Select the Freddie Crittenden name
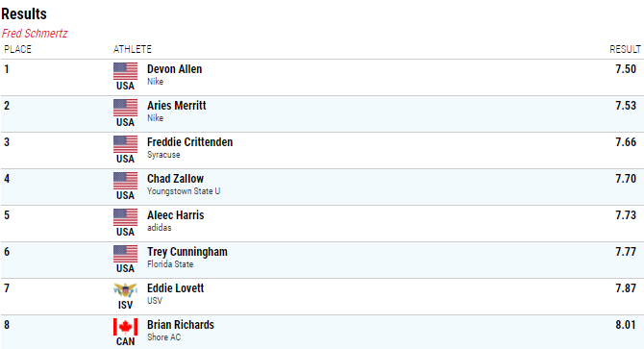The height and width of the screenshot is (349, 644). click(189, 142)
